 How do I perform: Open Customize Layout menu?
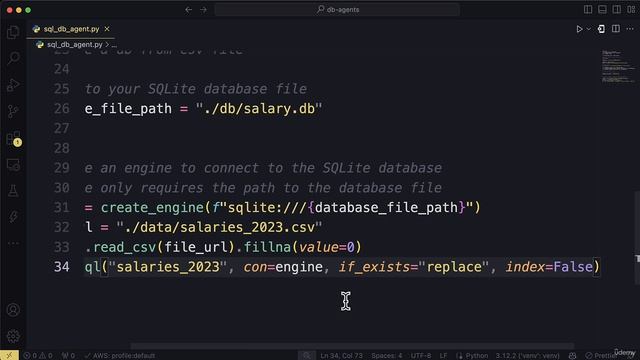pos(631,9)
